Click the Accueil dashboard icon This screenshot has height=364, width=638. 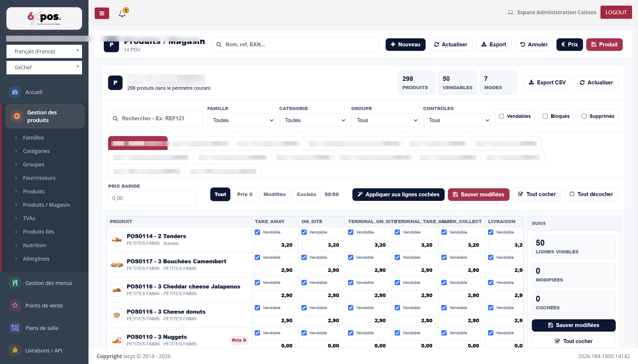point(15,92)
